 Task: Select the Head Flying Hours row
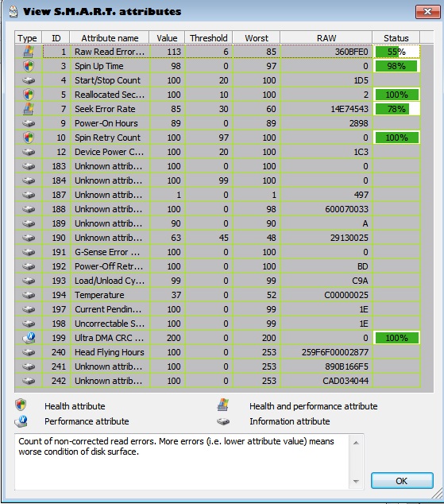tap(218, 352)
